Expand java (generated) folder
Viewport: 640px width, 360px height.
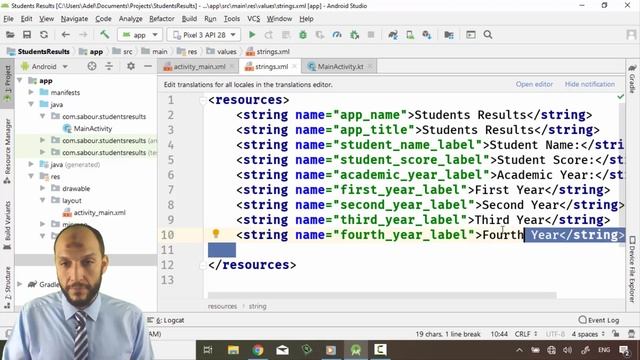(31, 164)
